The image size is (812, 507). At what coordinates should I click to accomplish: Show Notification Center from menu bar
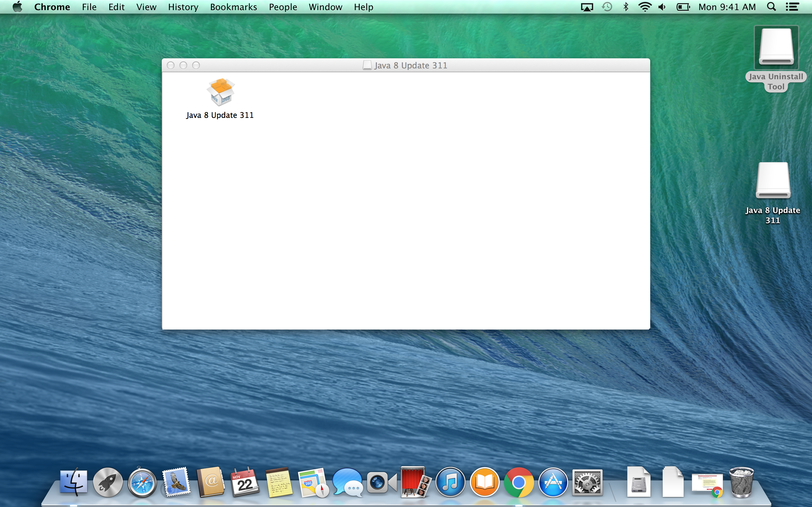793,7
